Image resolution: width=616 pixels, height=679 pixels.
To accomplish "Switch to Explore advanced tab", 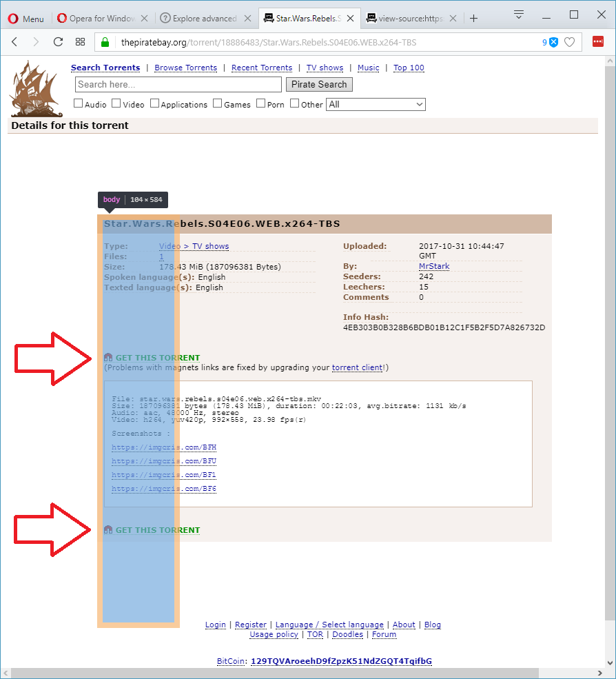I will 205,18.
